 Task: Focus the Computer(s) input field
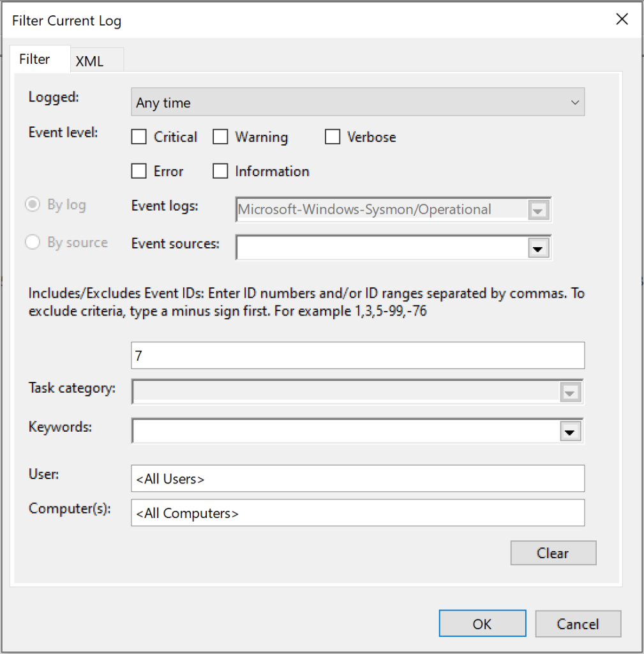(x=357, y=513)
